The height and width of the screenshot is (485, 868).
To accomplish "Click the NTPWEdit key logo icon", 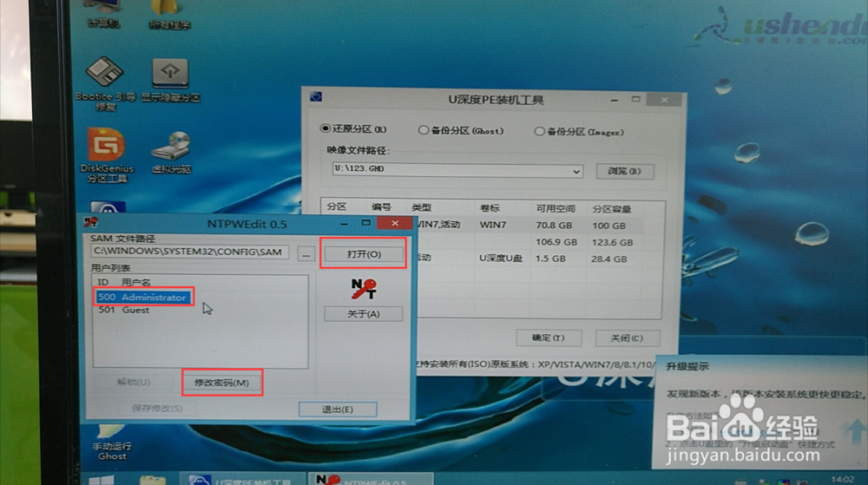I will pos(364,289).
